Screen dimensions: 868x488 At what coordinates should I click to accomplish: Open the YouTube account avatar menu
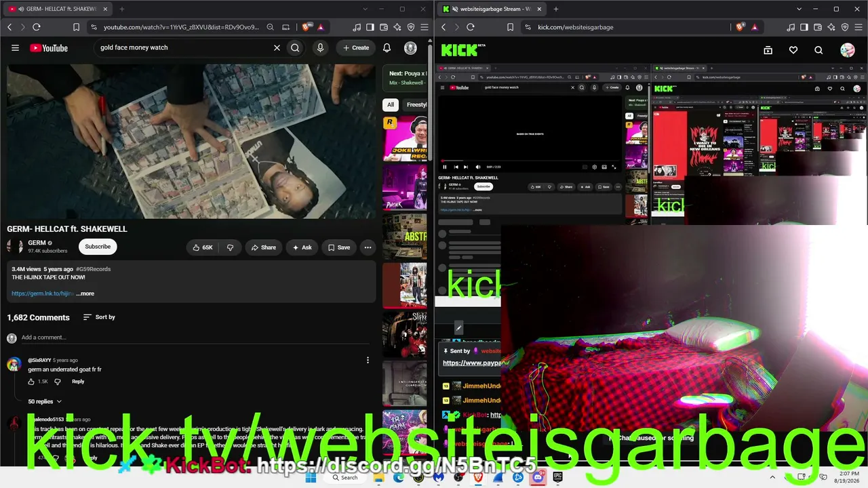coord(410,48)
